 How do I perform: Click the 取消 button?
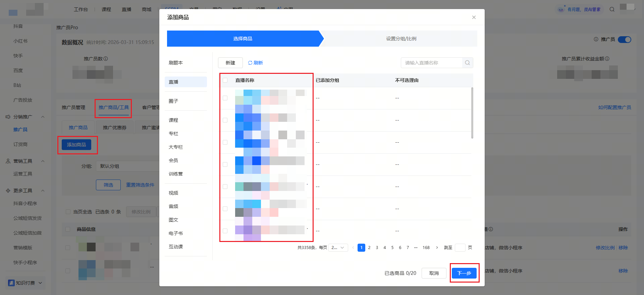click(x=434, y=273)
